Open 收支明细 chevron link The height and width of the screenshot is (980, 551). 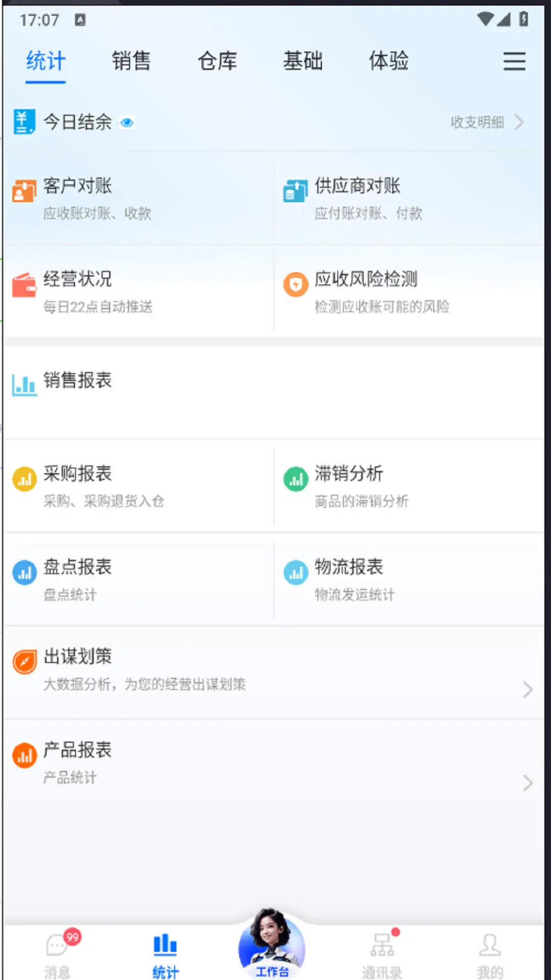coord(487,122)
